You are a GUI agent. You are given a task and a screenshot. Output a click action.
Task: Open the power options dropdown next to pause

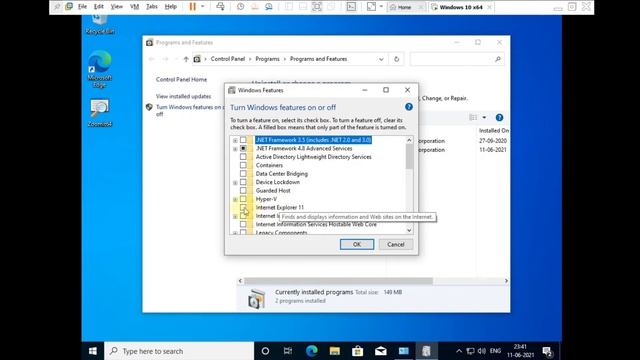click(x=202, y=7)
